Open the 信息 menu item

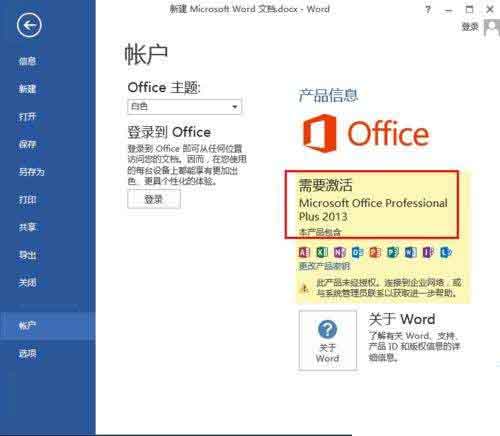[27, 61]
